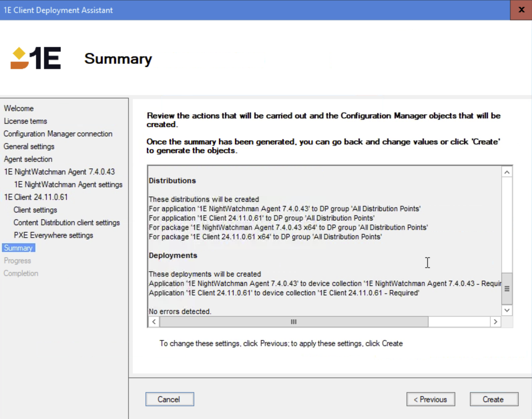Click the horizontal scroll right arrow

click(495, 322)
